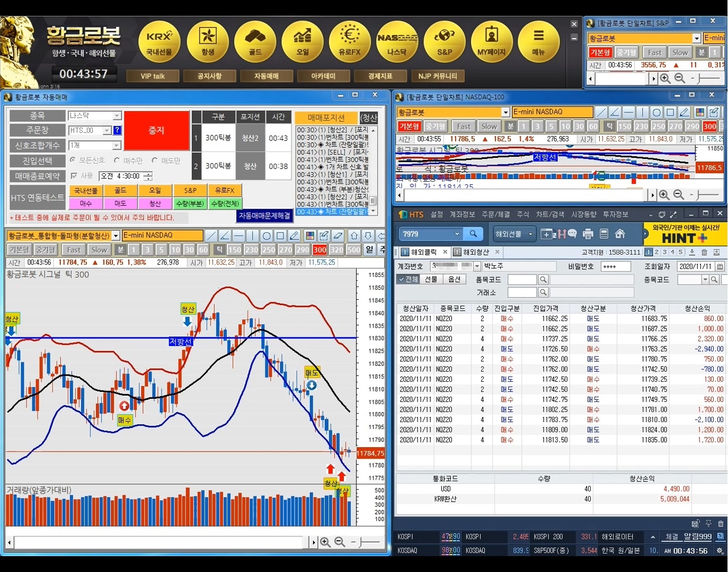Viewport: 728px width, 572px height.
Task: Click the trash icon in HTS tab bar
Action: pos(704,253)
